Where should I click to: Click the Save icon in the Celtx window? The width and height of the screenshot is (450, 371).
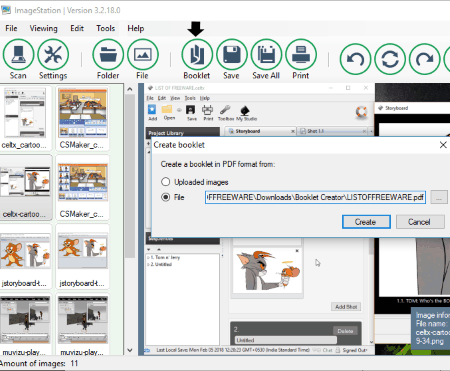(191, 112)
